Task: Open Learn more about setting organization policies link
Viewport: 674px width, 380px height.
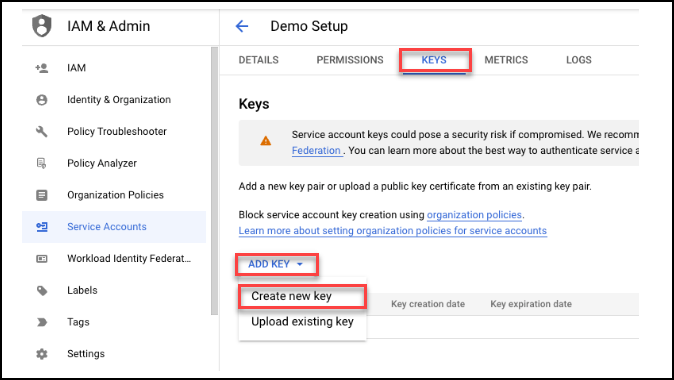Action: [392, 231]
